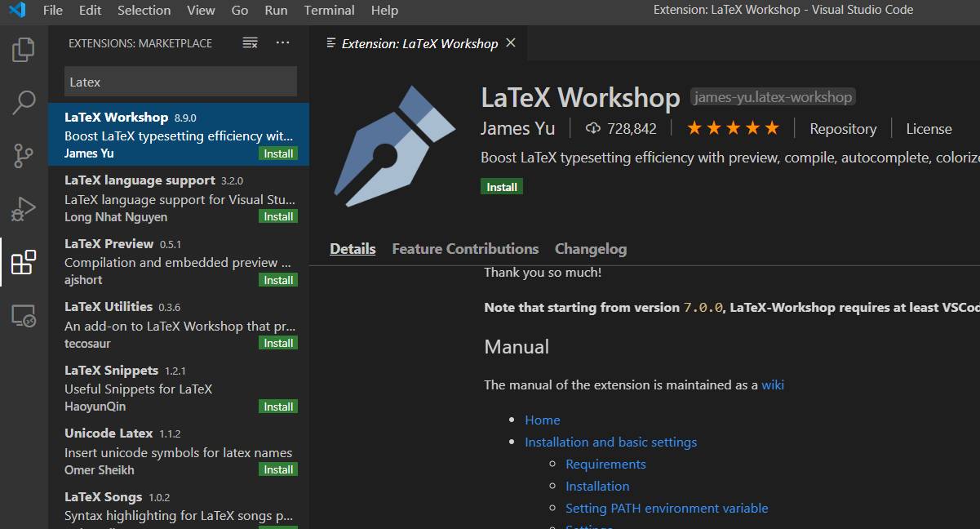Select the Extensions view icon

[x=24, y=263]
